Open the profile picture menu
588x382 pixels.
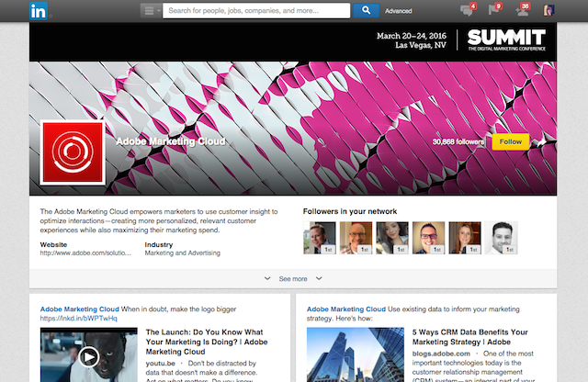[x=548, y=10]
